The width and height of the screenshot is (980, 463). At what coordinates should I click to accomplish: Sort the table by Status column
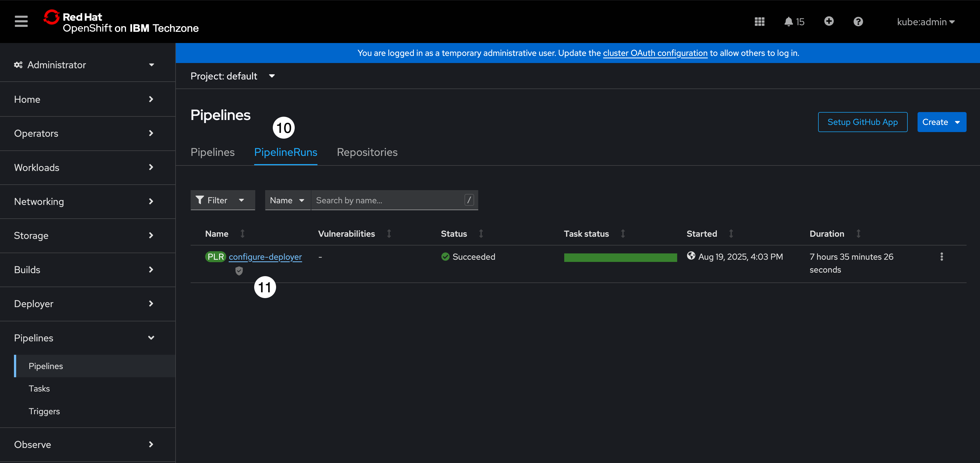click(x=454, y=234)
